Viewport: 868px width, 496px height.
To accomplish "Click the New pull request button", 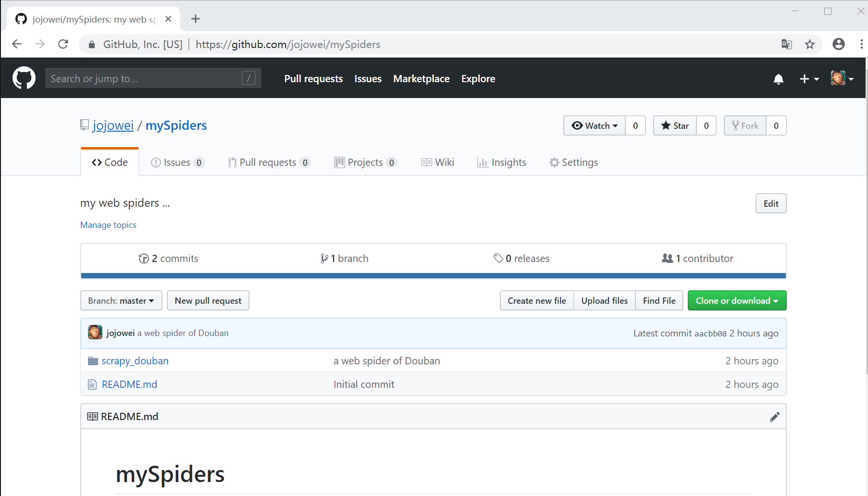I will pos(208,300).
